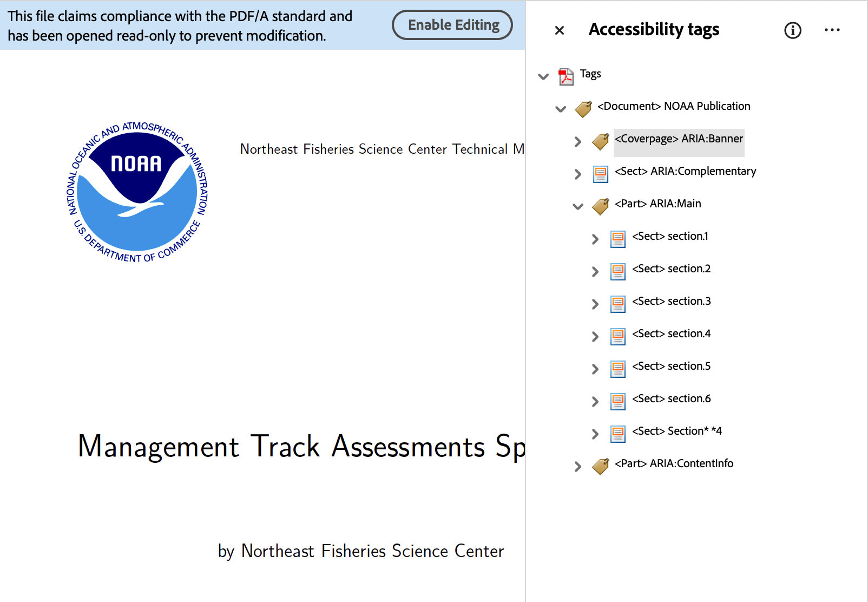Screen dimensions: 868x602
Task: Expand the Part ARIA:ContentInfo node
Action: (578, 467)
